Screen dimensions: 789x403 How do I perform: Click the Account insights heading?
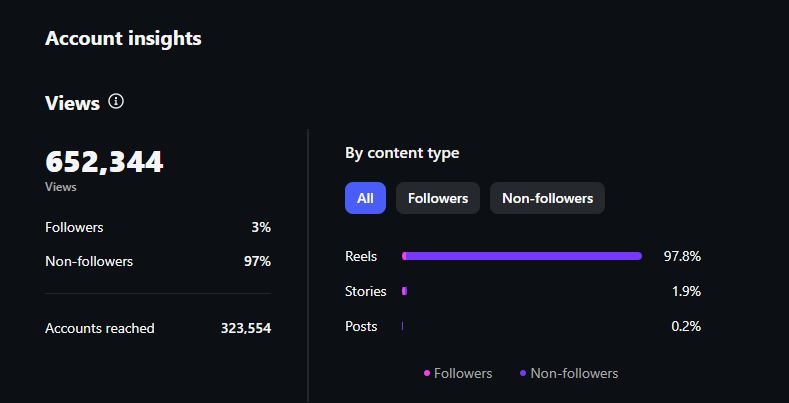pos(123,39)
